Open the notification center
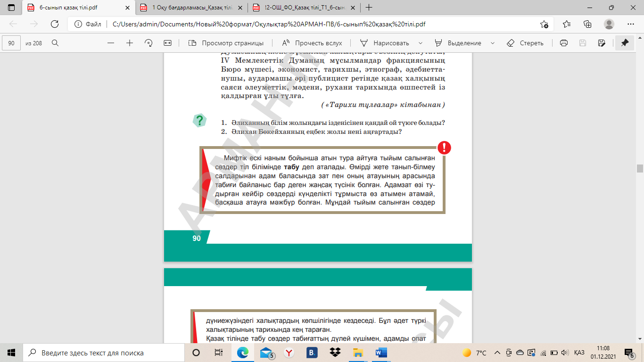644x362 pixels. 629,353
